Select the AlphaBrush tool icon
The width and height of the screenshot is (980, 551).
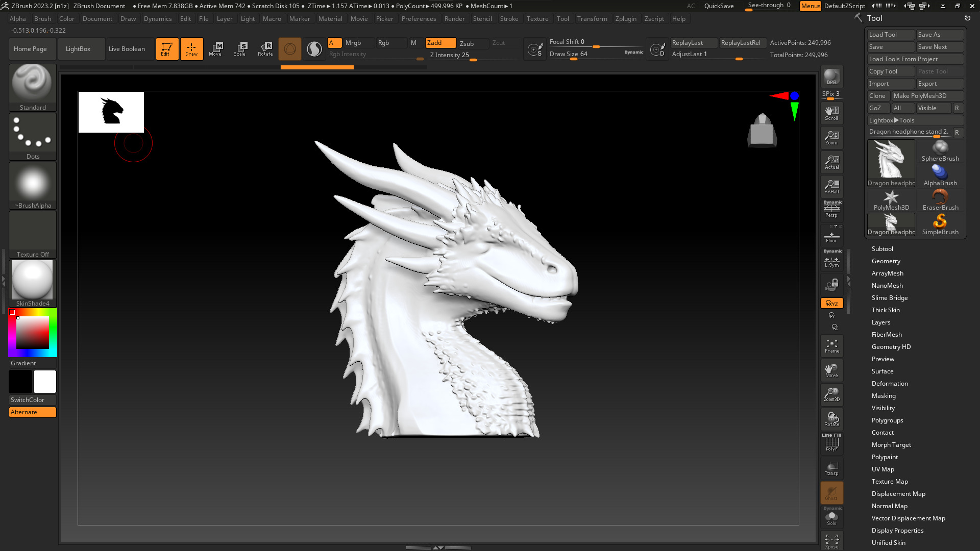(940, 176)
